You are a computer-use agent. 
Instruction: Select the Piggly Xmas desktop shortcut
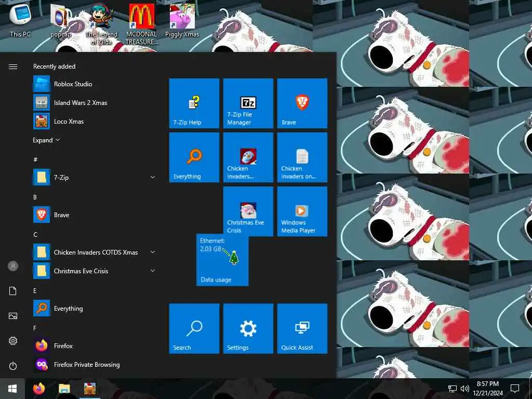[x=182, y=20]
